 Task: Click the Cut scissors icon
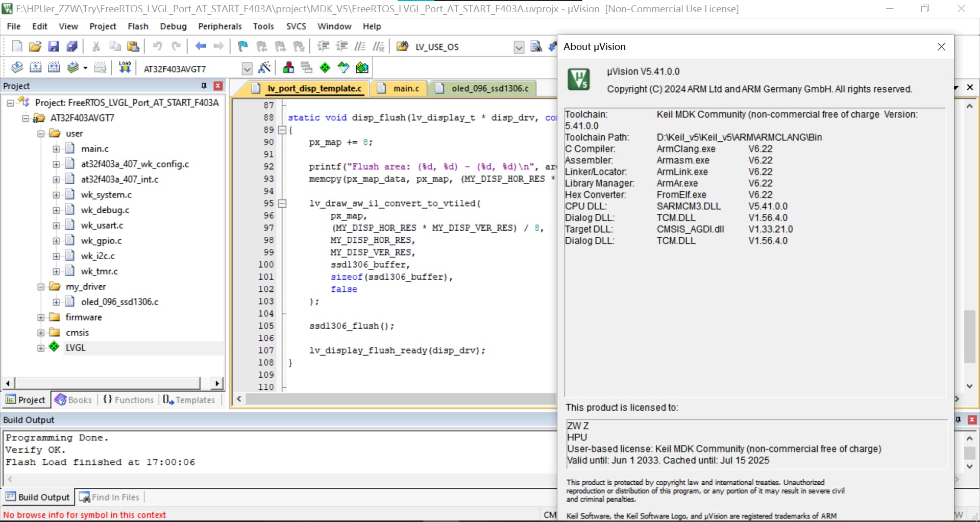coord(96,46)
